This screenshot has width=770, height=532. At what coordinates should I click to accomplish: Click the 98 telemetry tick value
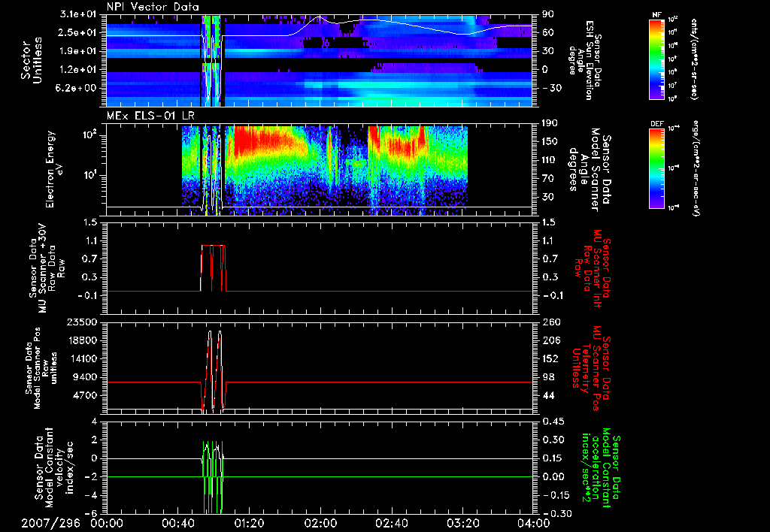coord(548,377)
